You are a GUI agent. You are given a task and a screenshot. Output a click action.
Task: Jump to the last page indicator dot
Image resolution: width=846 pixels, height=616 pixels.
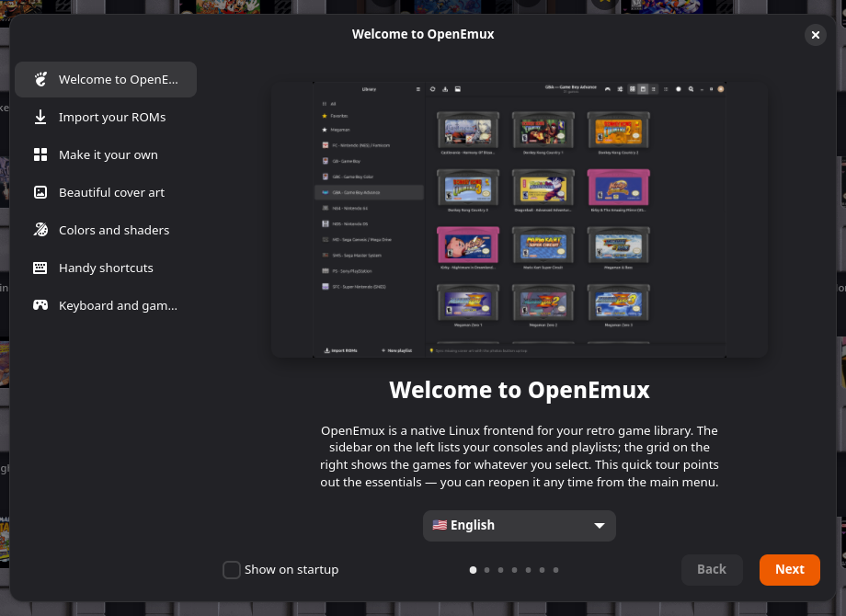click(x=555, y=570)
